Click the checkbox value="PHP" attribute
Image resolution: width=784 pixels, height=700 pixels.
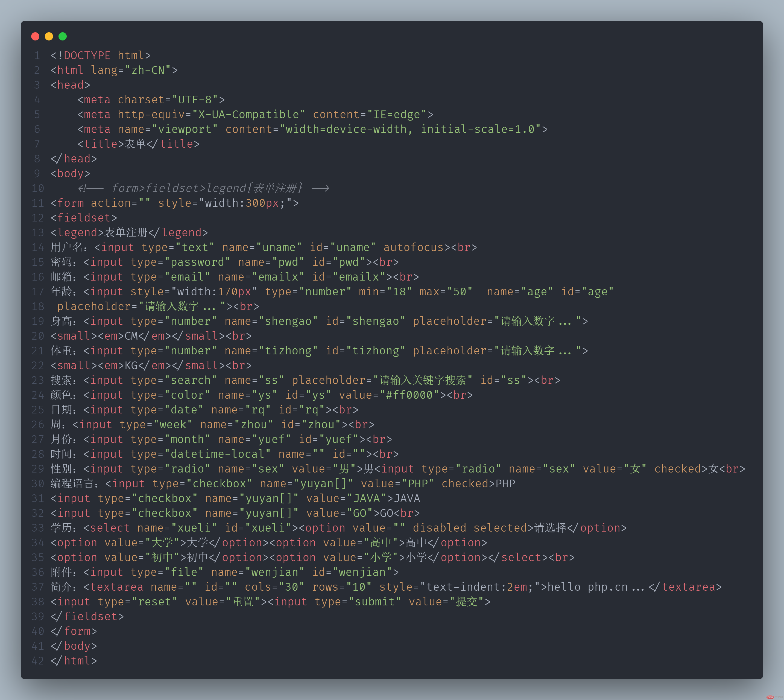(x=397, y=484)
